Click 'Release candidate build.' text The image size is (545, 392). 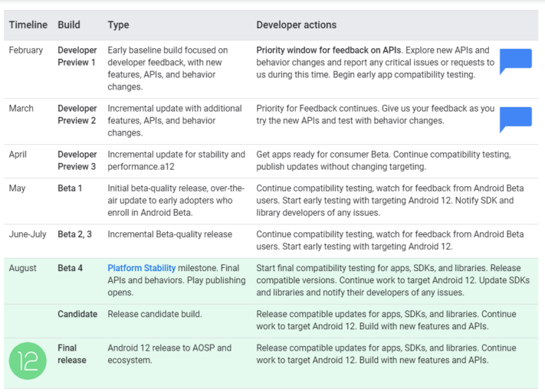point(155,314)
